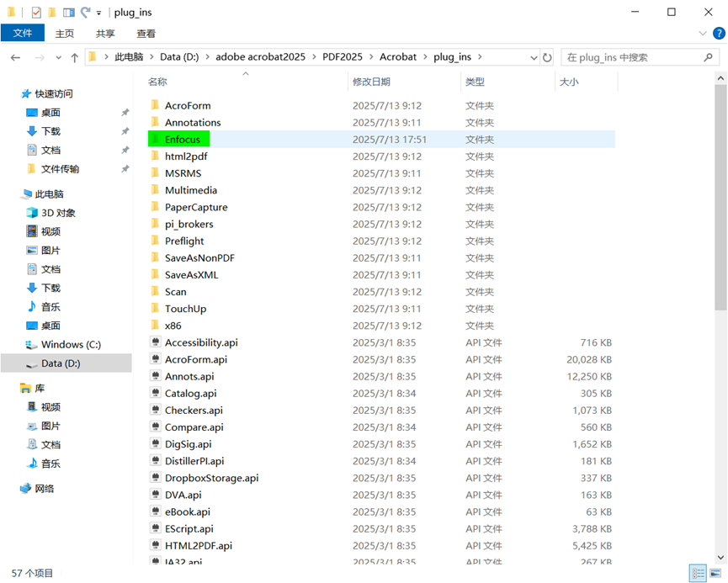This screenshot has height=583, width=728.
Task: Sort by the 类型 column header
Action: point(475,82)
